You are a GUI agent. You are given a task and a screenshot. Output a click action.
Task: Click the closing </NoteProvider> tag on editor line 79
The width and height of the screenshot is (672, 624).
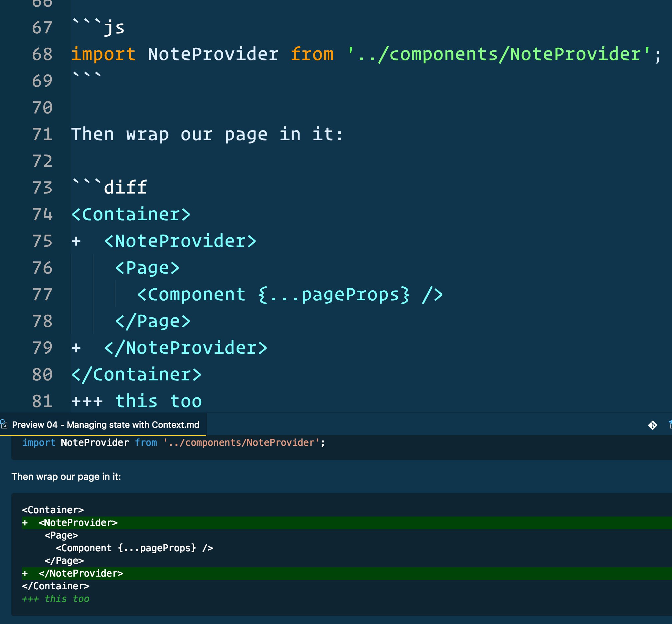pyautogui.click(x=186, y=347)
